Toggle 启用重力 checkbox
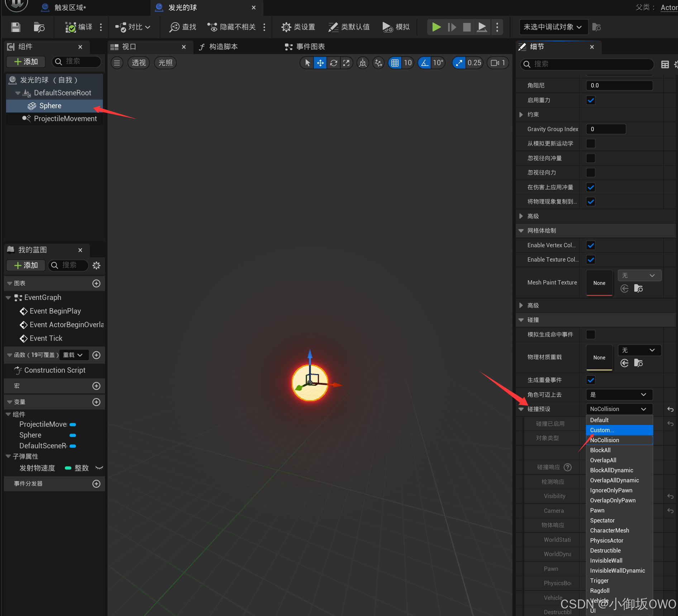The width and height of the screenshot is (678, 616). (x=591, y=100)
